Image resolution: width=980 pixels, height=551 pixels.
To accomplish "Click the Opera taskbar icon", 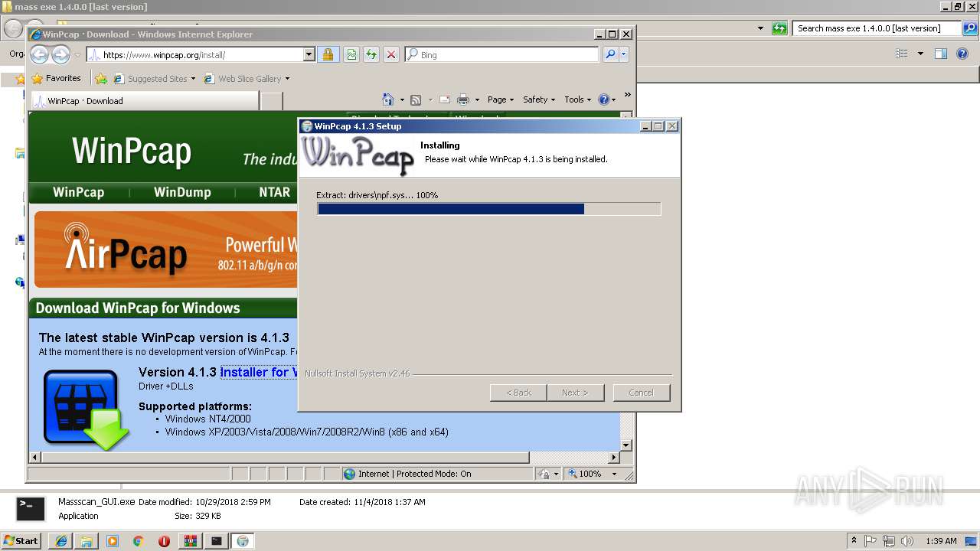I will 164,541.
